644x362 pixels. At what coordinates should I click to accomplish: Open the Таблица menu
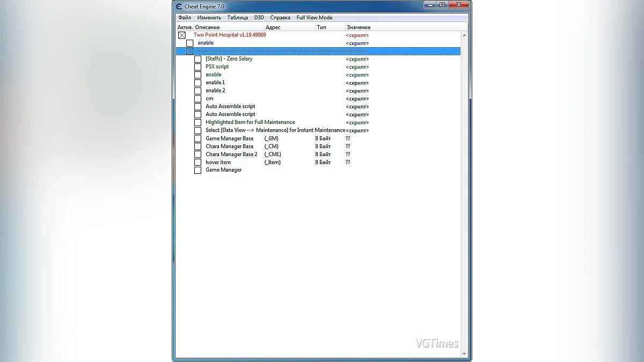coord(237,18)
